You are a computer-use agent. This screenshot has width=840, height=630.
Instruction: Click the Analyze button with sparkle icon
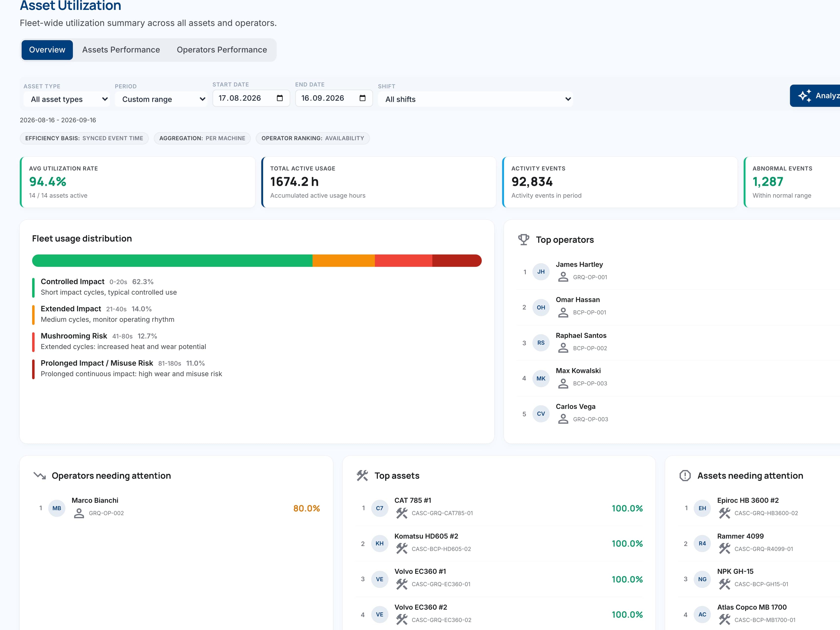pos(815,96)
